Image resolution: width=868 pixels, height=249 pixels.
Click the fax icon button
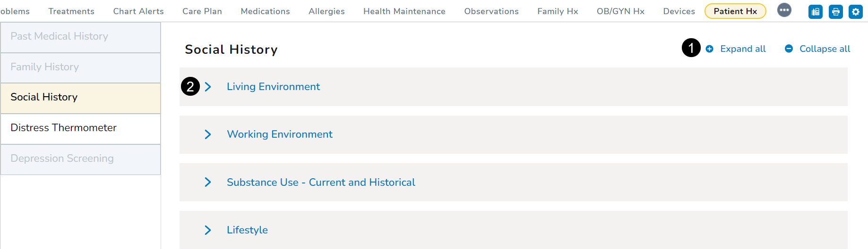tap(816, 12)
